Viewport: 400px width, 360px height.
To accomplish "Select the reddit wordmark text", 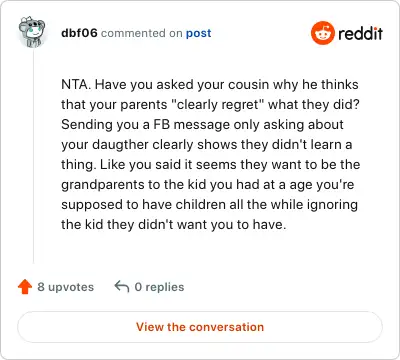I will coord(360,33).
